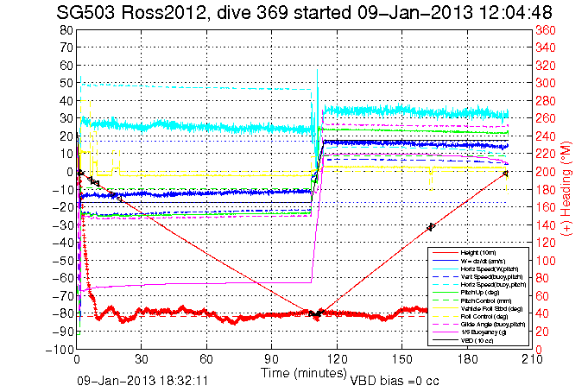The width and height of the screenshot is (588, 392).
Task: Click 'Horiz Speed(W,pitch)' legend entry
Action: [x=490, y=269]
